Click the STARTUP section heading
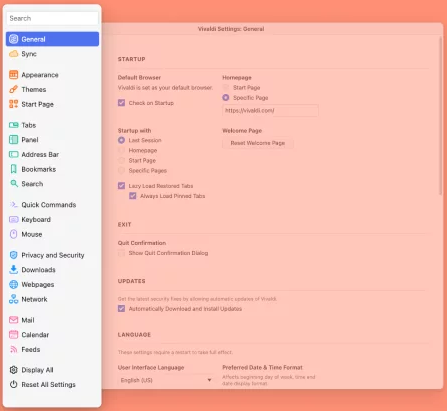The height and width of the screenshot is (411, 447). (131, 59)
